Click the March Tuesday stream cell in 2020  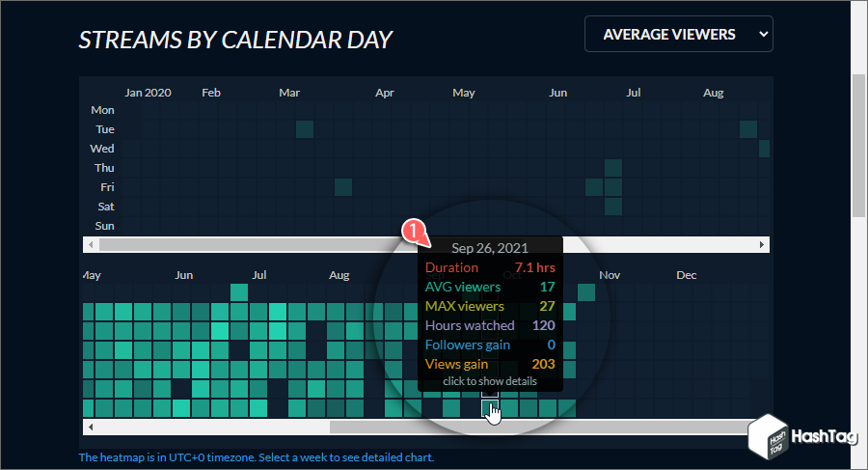305,129
